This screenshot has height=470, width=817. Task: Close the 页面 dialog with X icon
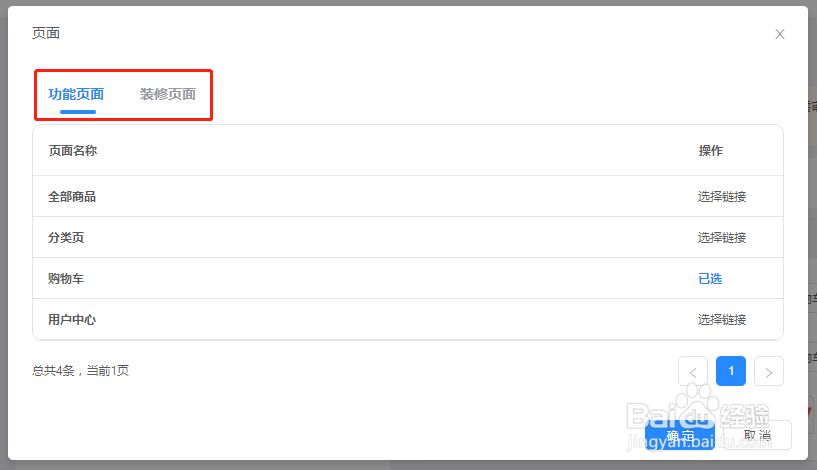click(779, 34)
